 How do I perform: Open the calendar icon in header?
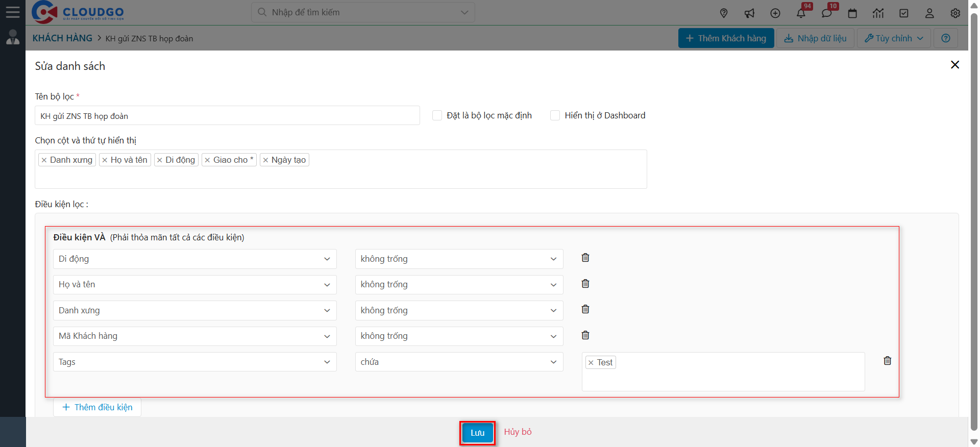pos(852,13)
